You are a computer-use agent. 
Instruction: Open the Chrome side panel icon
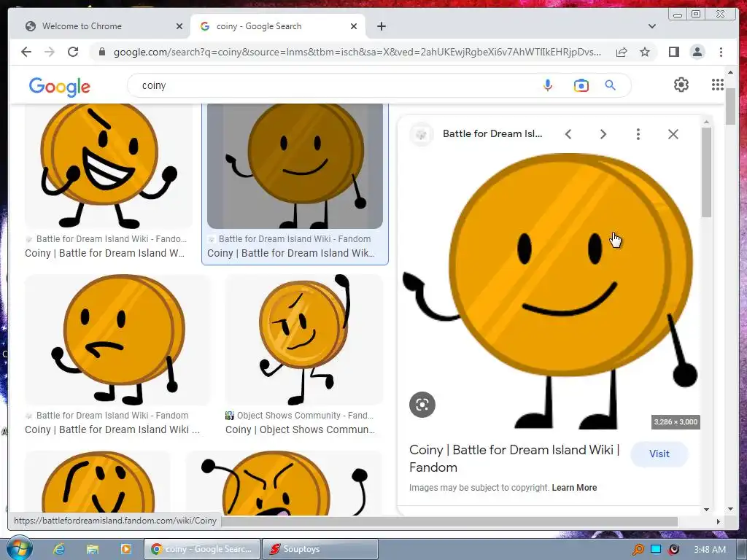[673, 52]
